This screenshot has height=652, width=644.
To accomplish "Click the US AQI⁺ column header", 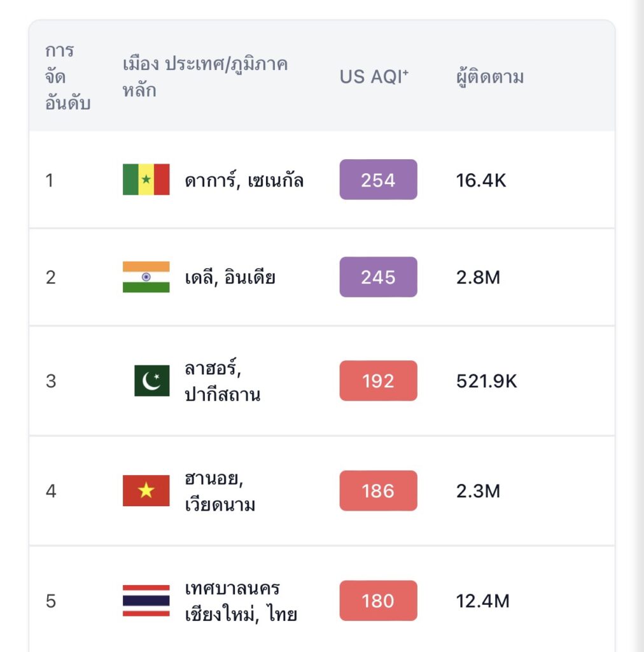I will click(x=374, y=77).
